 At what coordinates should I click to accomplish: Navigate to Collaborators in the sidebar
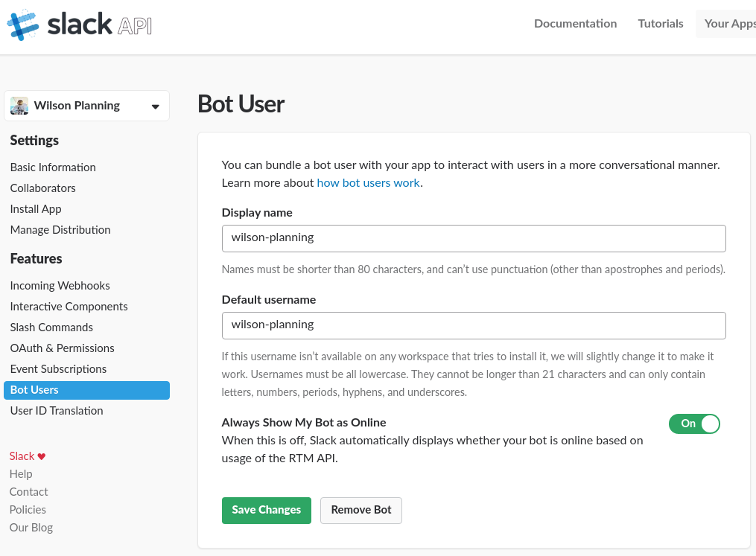coord(43,188)
